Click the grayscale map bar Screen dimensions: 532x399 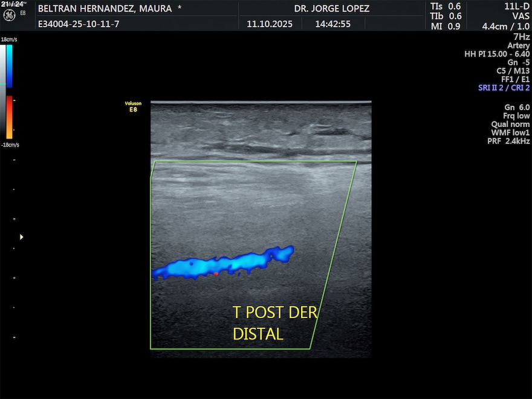tap(3, 91)
